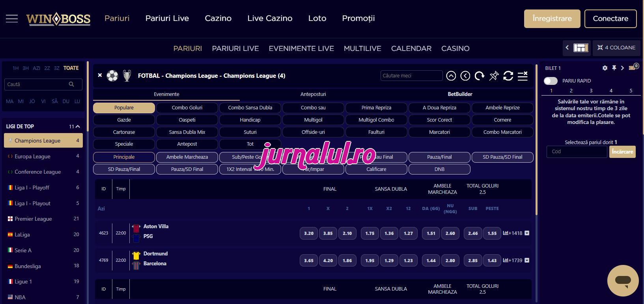The height and width of the screenshot is (304, 644).
Task: Open bet slip settings gear
Action: pos(605,68)
